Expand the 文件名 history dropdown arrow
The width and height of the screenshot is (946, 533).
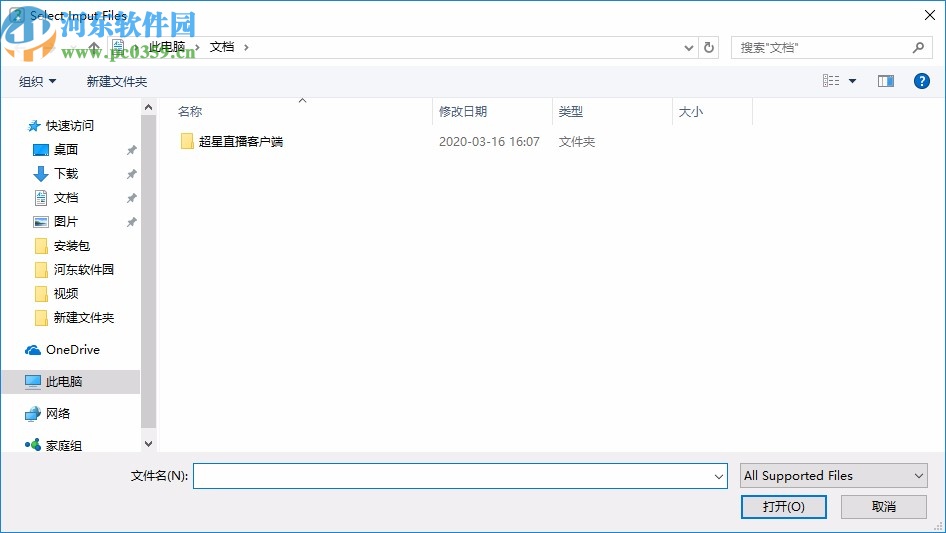[719, 476]
